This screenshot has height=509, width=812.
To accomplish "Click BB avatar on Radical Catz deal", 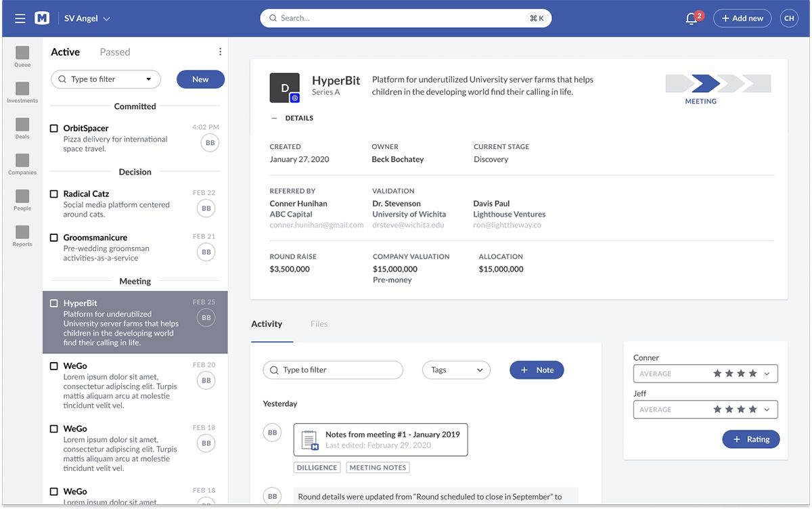I will (206, 208).
